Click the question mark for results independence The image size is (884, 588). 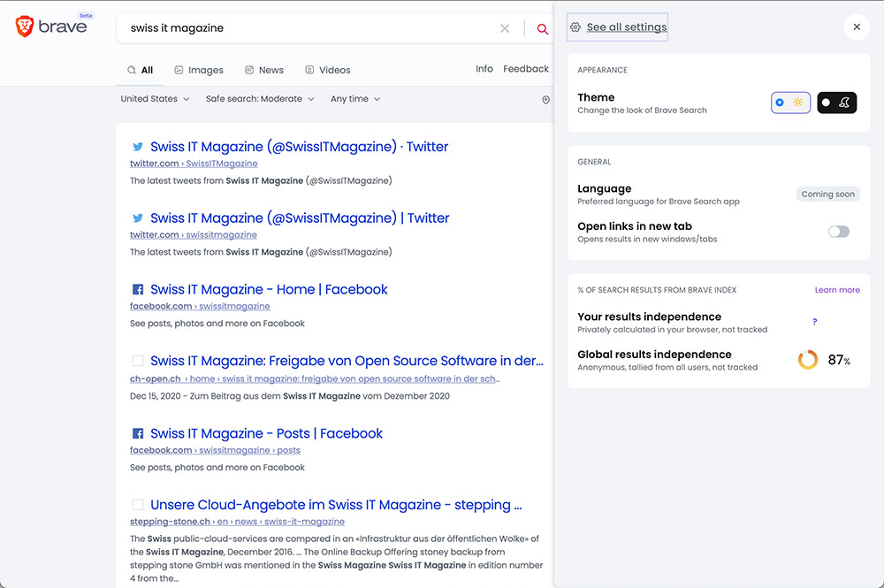pos(815,321)
